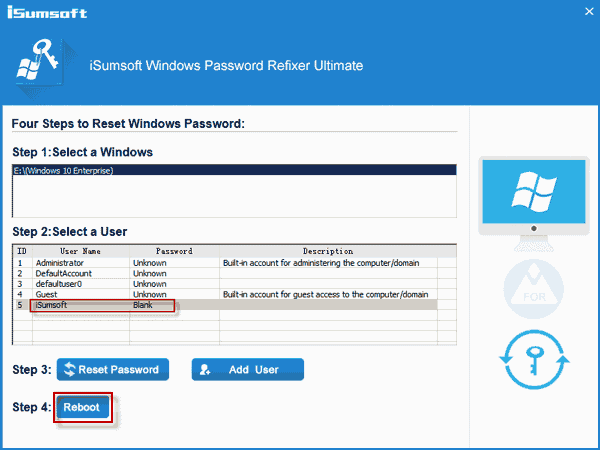Click the ID 1 cell
The width and height of the screenshot is (600, 450).
coord(20,263)
